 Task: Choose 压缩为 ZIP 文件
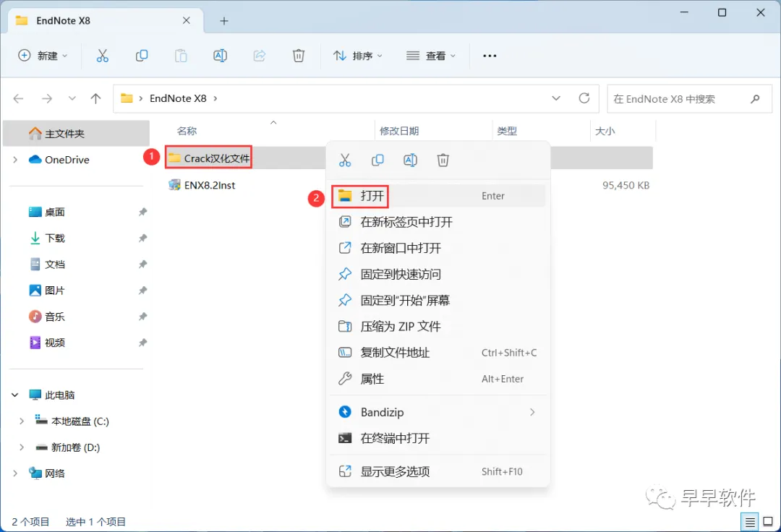438,327
